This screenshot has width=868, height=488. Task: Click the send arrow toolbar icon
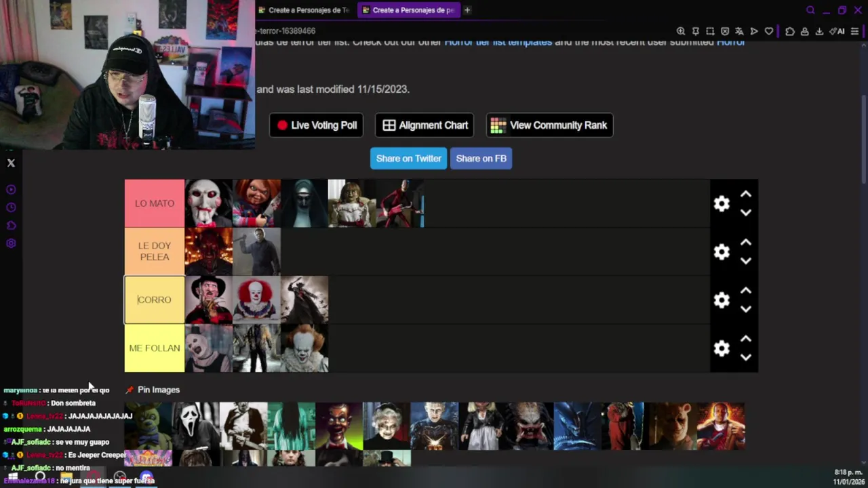[754, 31]
